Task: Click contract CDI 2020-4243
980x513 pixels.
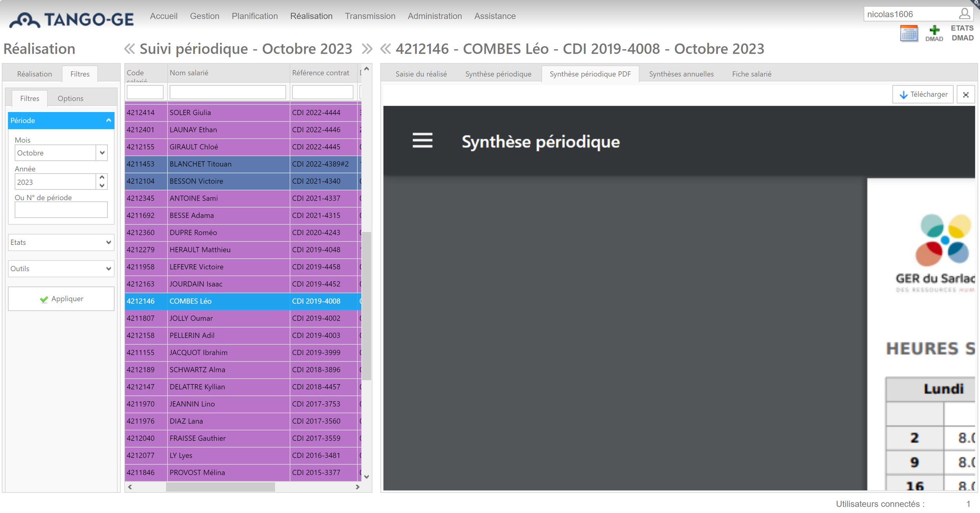Action: click(316, 233)
